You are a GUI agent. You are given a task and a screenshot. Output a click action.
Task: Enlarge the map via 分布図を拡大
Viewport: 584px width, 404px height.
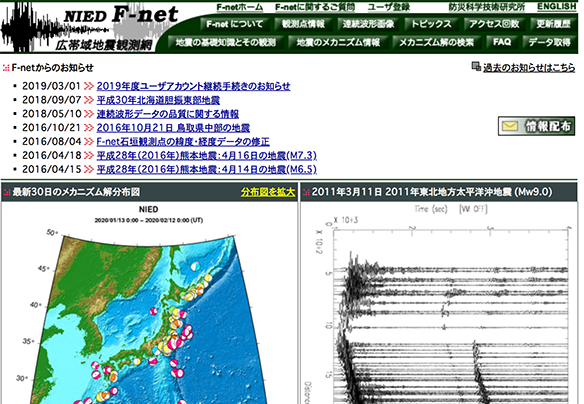click(267, 192)
